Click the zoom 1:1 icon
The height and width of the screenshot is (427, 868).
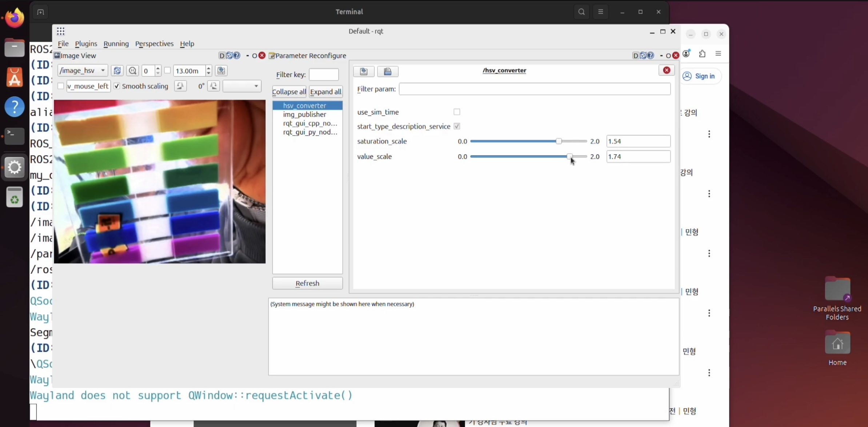coord(132,71)
